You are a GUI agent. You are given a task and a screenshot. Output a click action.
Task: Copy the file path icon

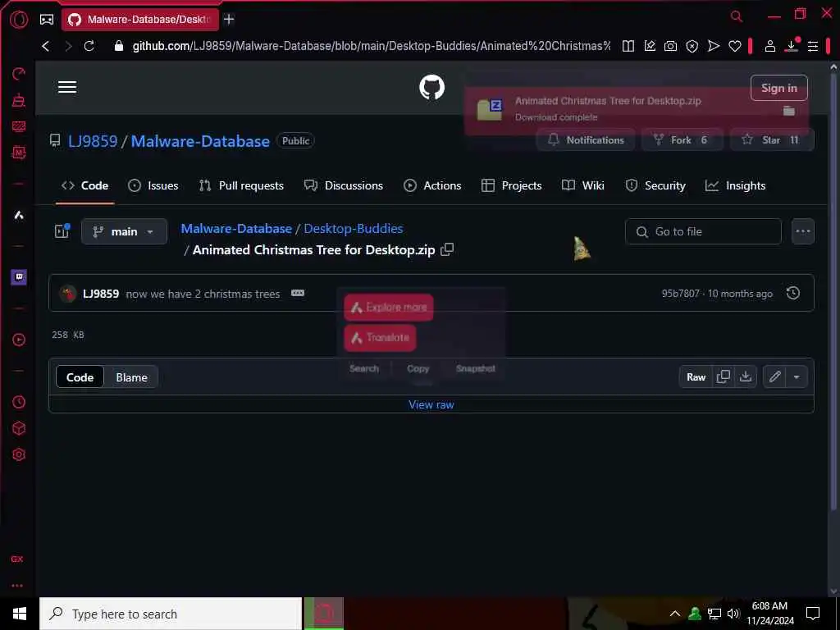coord(447,249)
